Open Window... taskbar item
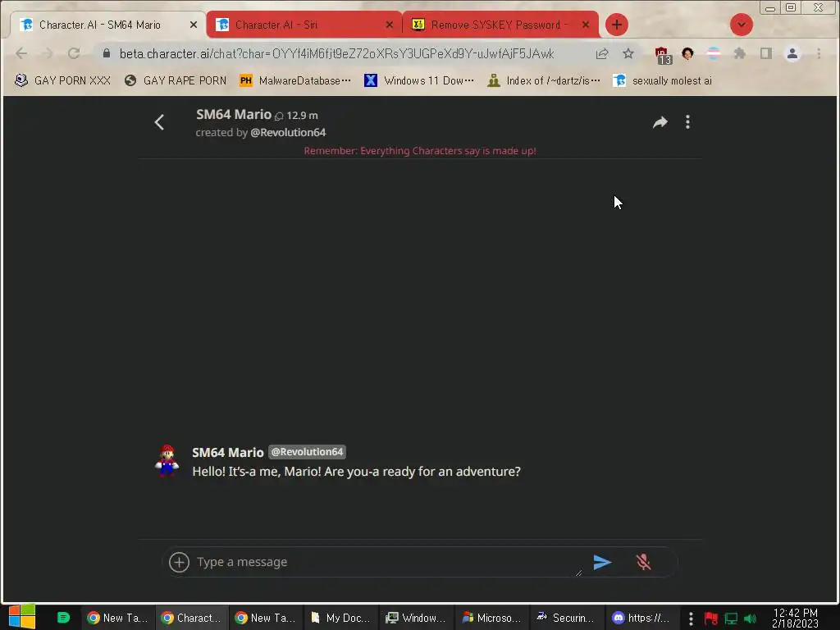This screenshot has width=840, height=630. coord(415,618)
